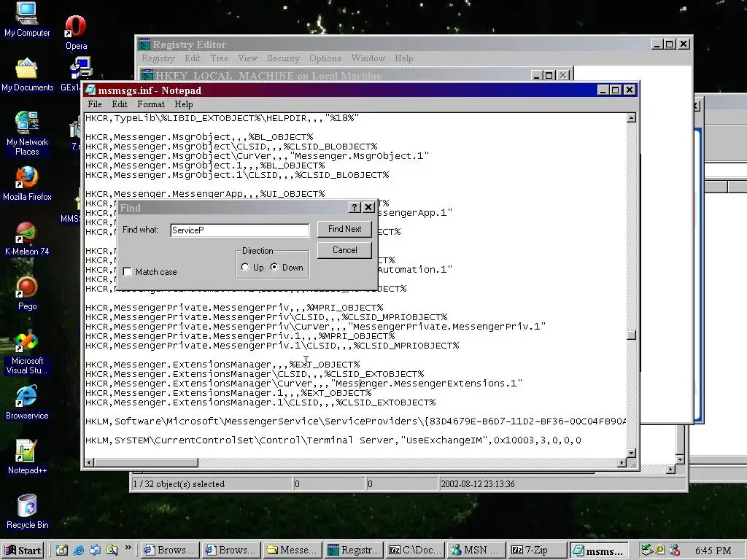Viewport: 747px width, 560px height.
Task: Click the first quick launch icon after Start
Action: point(62,550)
